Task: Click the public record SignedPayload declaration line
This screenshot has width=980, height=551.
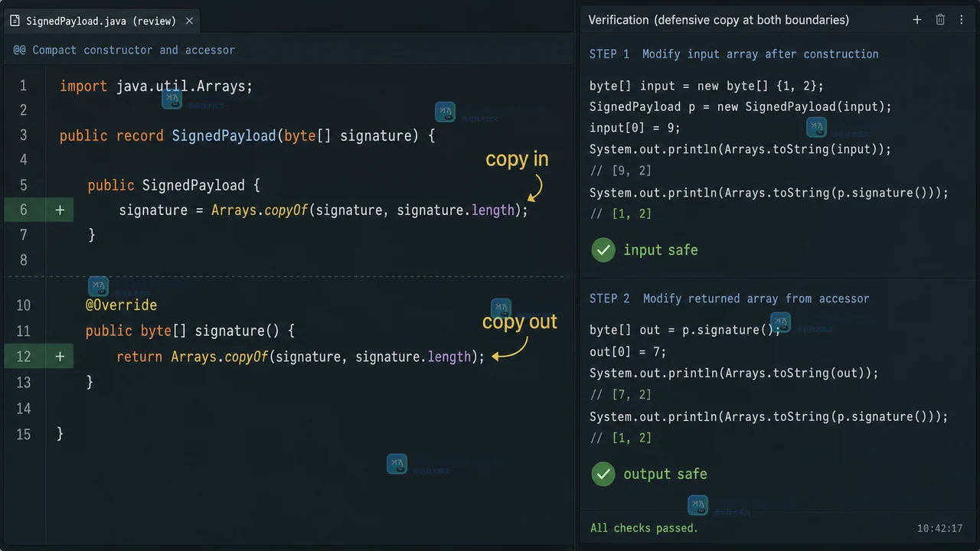Action: [247, 136]
